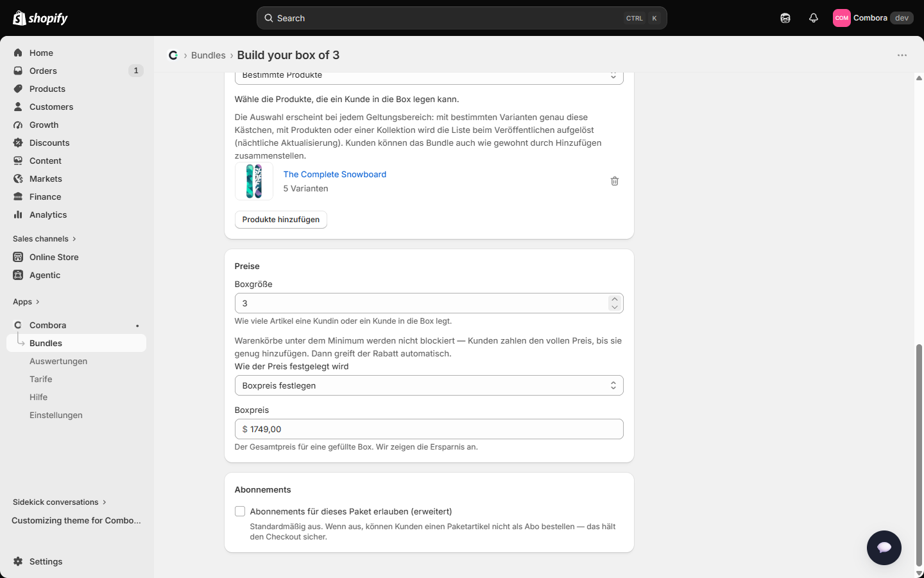Viewport: 924px width, 578px height.
Task: Click the Shopify logo
Action: (x=40, y=18)
